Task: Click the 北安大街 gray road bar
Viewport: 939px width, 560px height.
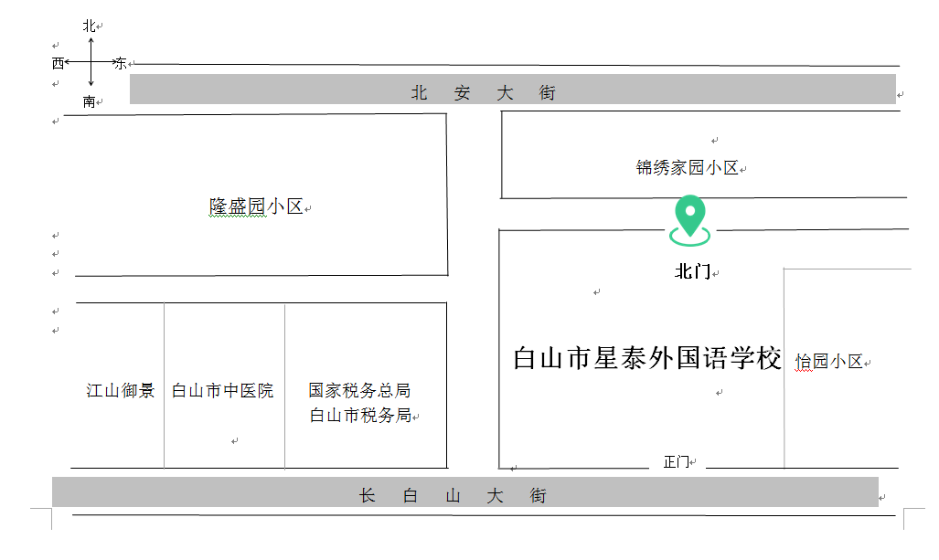Action: pos(512,90)
